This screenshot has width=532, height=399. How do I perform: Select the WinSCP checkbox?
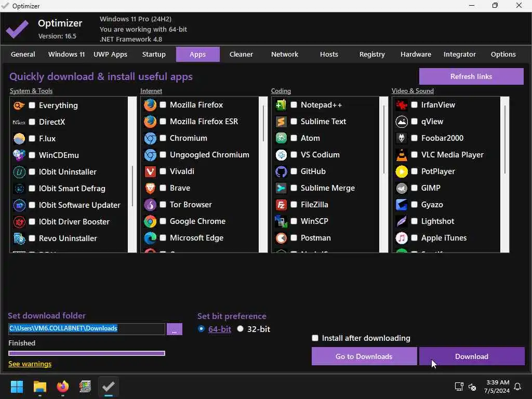[294, 221]
